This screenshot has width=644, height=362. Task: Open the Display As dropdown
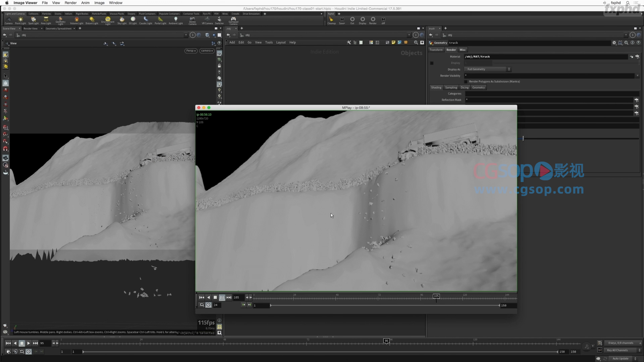click(488, 69)
